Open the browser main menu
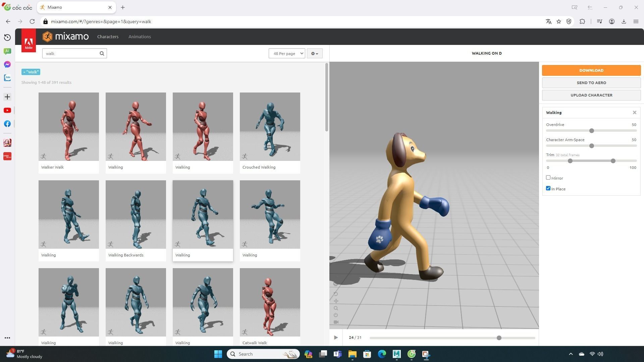This screenshot has width=644, height=362. 636,21
